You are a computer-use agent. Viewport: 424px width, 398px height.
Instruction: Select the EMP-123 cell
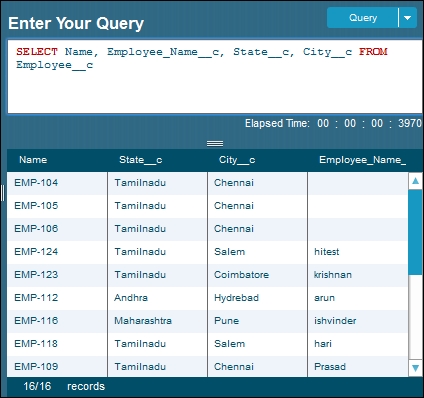pos(57,275)
